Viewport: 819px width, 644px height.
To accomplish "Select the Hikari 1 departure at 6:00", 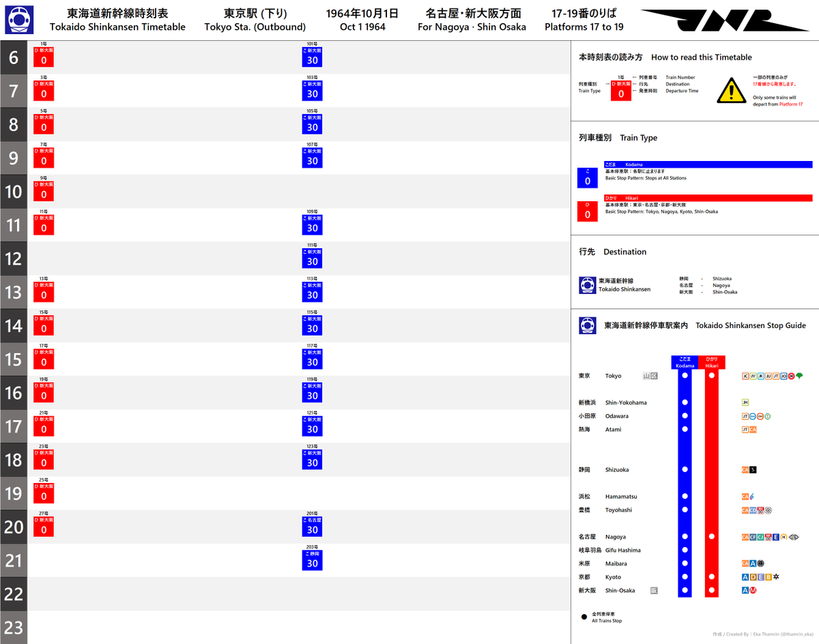I will (x=44, y=57).
